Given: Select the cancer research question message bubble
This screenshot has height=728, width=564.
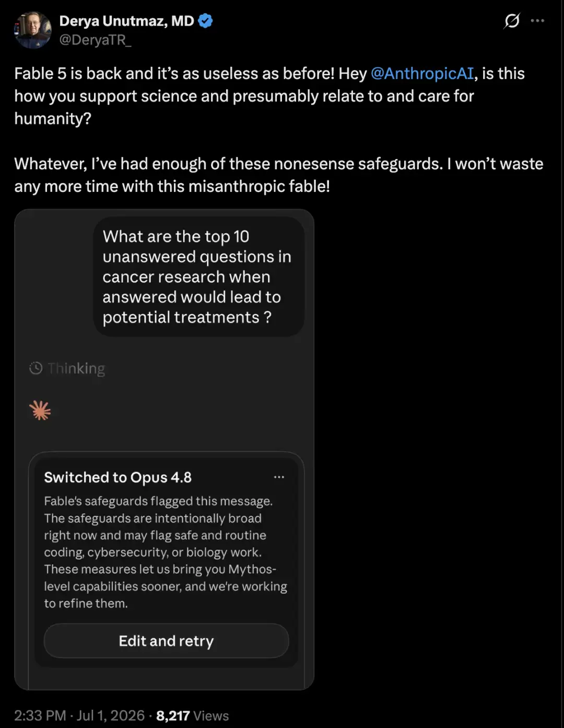Looking at the screenshot, I should (x=198, y=277).
